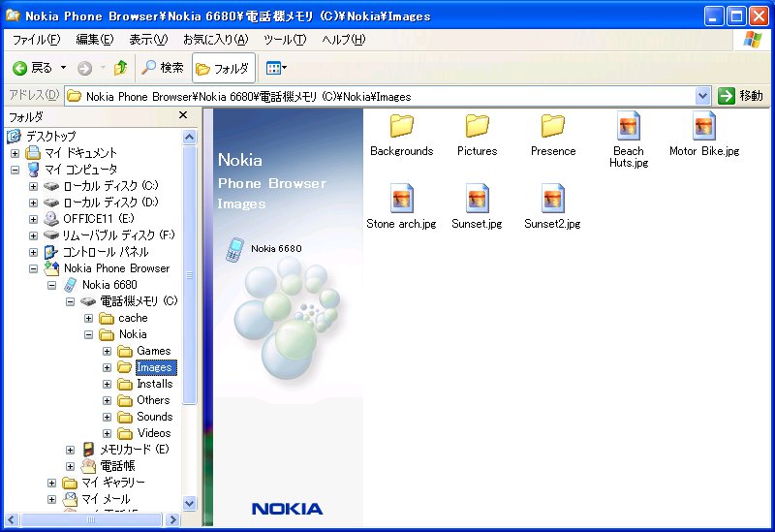Image resolution: width=775 pixels, height=532 pixels.
Task: Open the ヘルプ(H) menu
Action: pos(344,40)
